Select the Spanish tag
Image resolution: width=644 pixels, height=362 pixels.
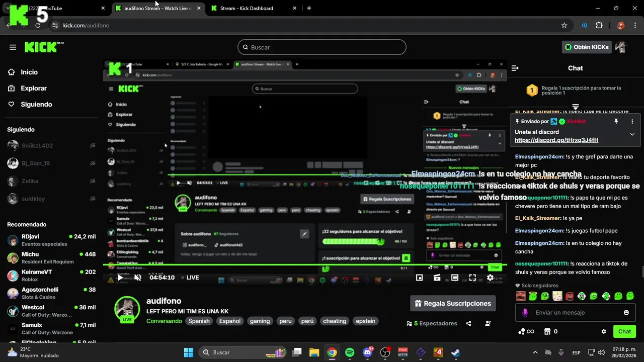[199, 321]
